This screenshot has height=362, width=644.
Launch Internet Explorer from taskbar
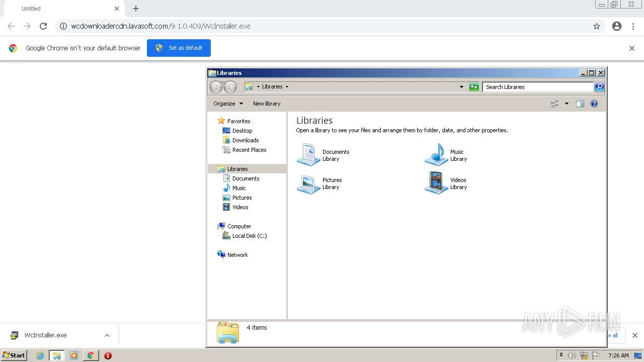click(x=40, y=355)
